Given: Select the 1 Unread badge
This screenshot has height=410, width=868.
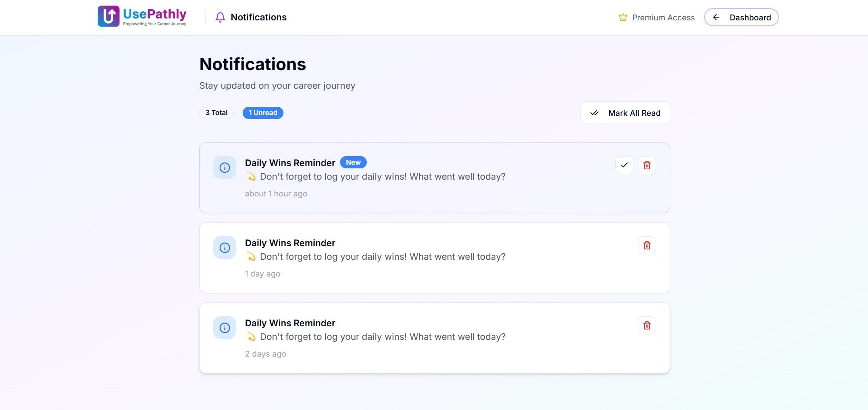Looking at the screenshot, I should [263, 113].
